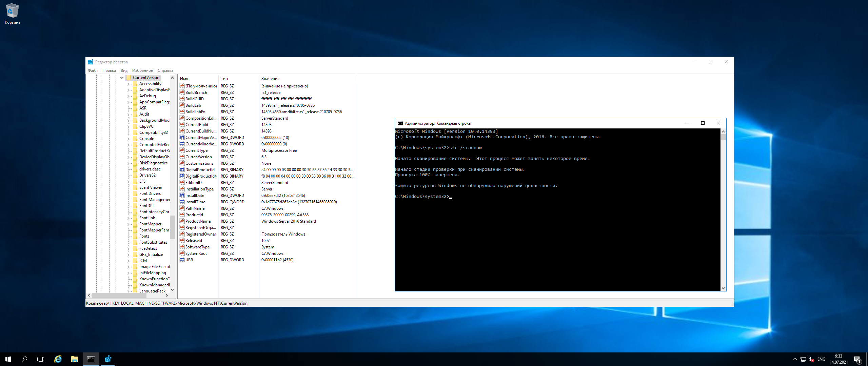Click Command Prompt scrollbar up arrow

pyautogui.click(x=723, y=131)
